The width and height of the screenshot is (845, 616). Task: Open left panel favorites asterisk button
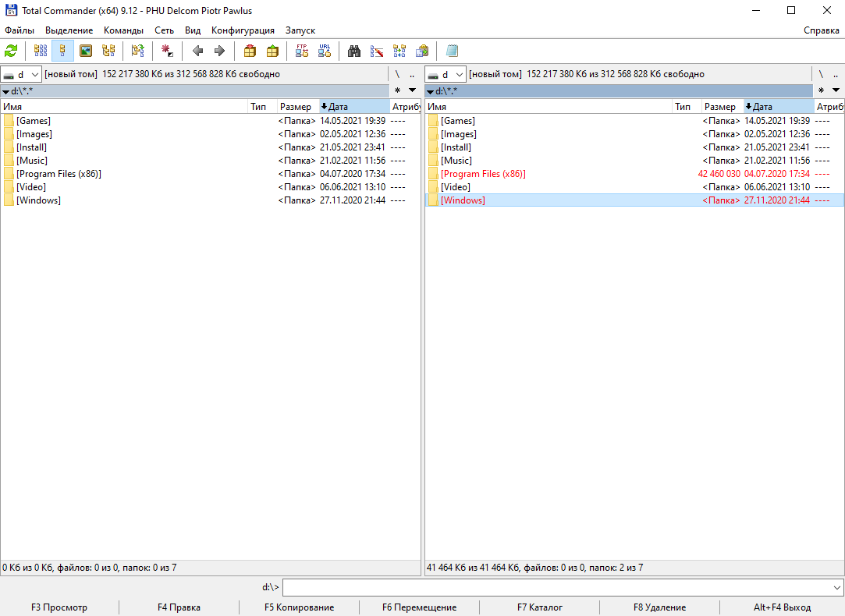point(398,90)
